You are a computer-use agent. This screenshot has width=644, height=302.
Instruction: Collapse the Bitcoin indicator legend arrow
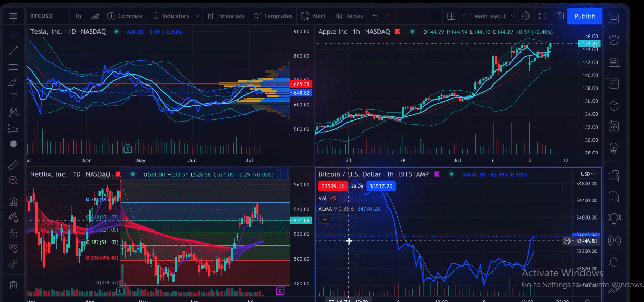coord(325,220)
